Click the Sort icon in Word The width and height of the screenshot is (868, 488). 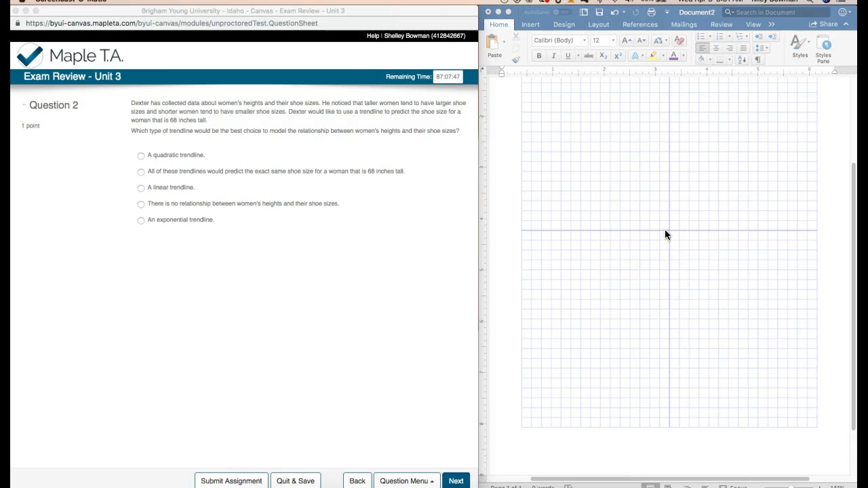click(x=743, y=60)
